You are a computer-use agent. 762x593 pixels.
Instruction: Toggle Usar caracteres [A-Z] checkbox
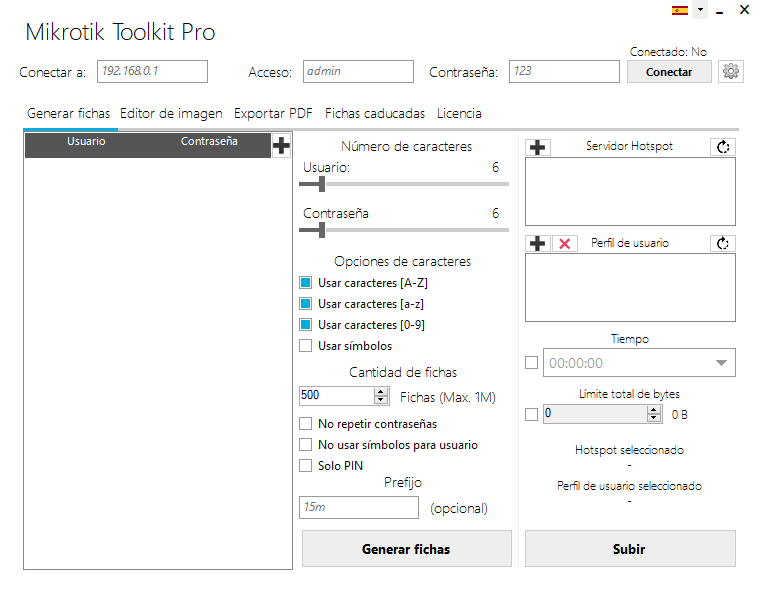[306, 282]
